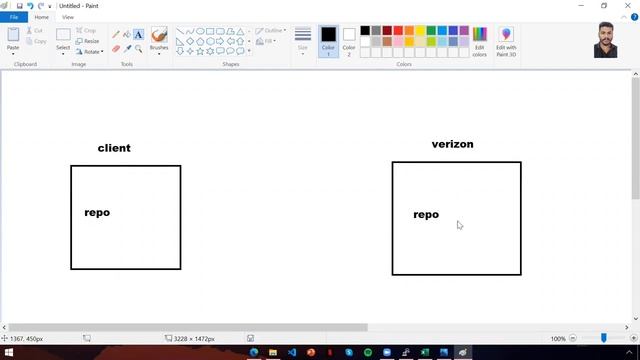
Task: Choose the Rounded rectangle shape
Action: point(220,31)
